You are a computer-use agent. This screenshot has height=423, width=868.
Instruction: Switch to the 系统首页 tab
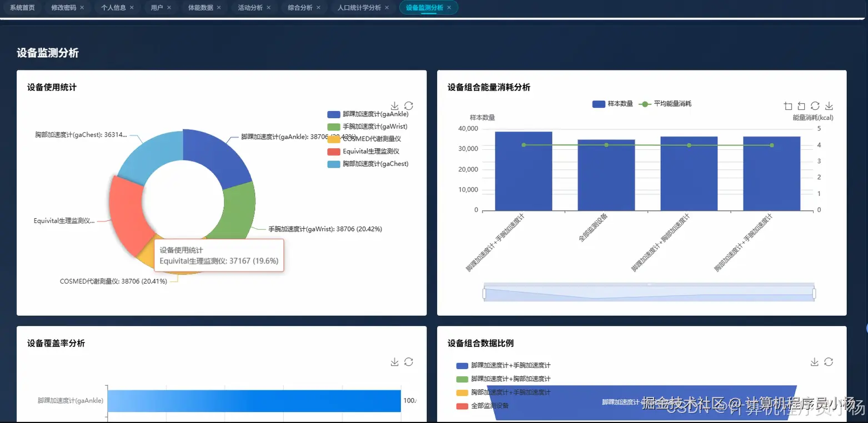pos(22,8)
